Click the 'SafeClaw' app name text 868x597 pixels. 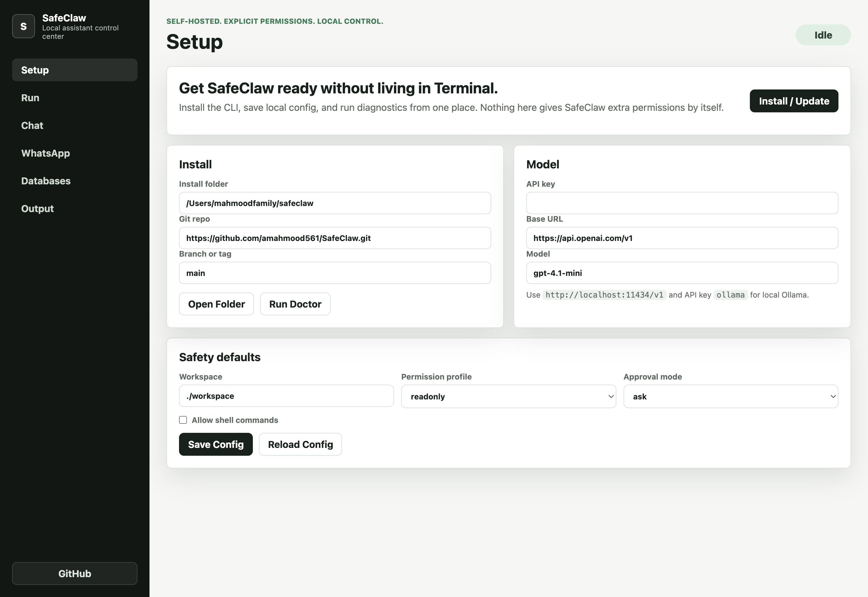(64, 18)
